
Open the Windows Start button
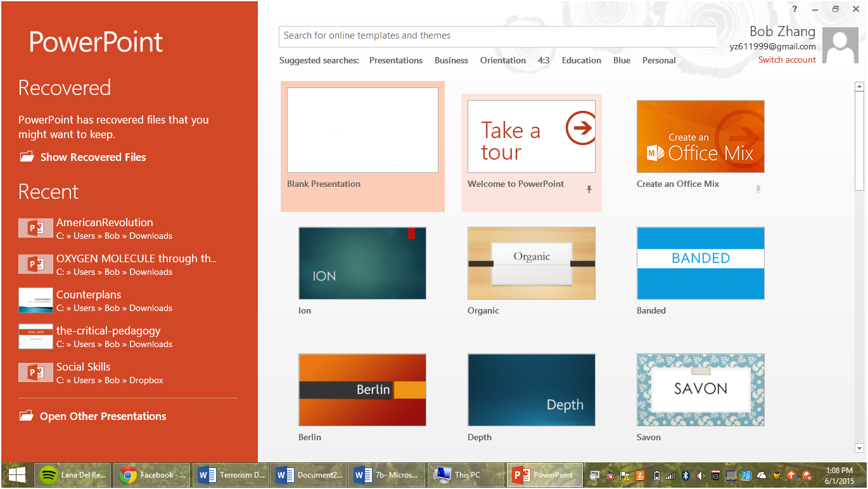point(16,475)
